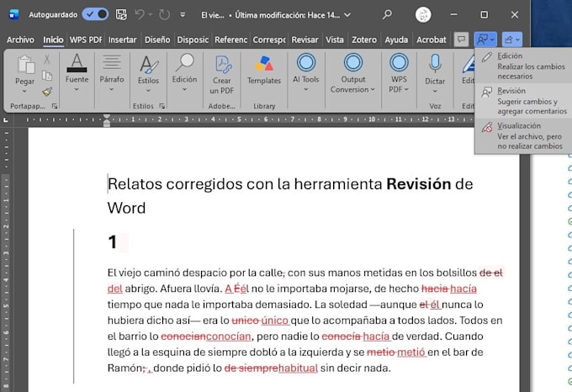Click the inserted word 'habitual'
Screen dimensions: 572x392
[298, 368]
